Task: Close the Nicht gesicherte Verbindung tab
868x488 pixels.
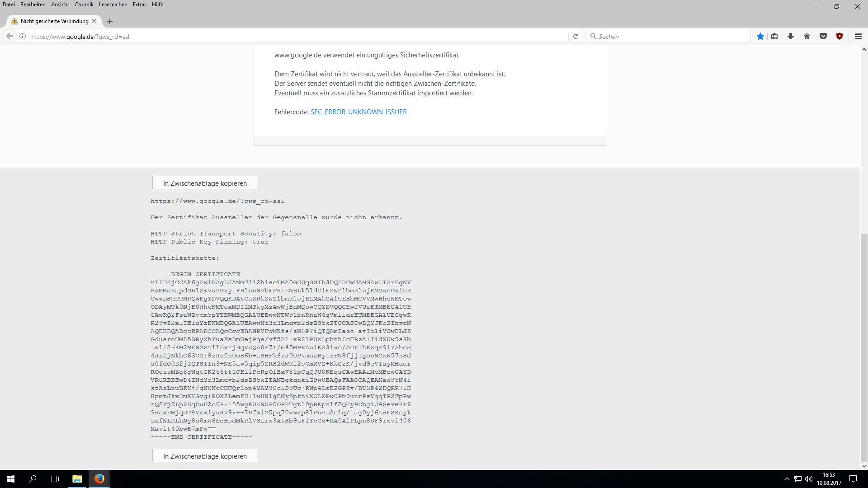Action: tap(94, 21)
